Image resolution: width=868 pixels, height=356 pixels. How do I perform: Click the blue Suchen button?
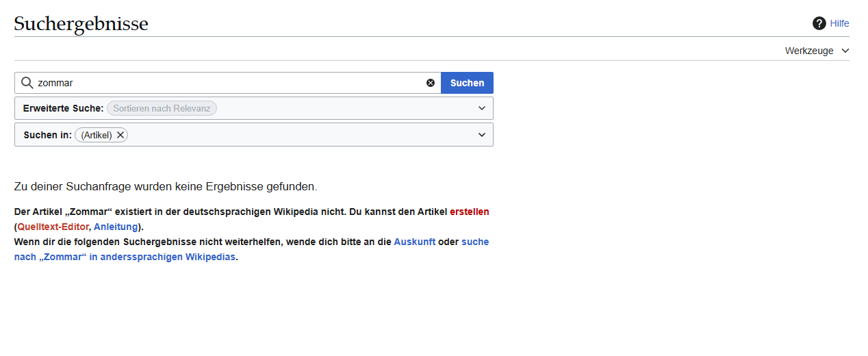(x=467, y=83)
